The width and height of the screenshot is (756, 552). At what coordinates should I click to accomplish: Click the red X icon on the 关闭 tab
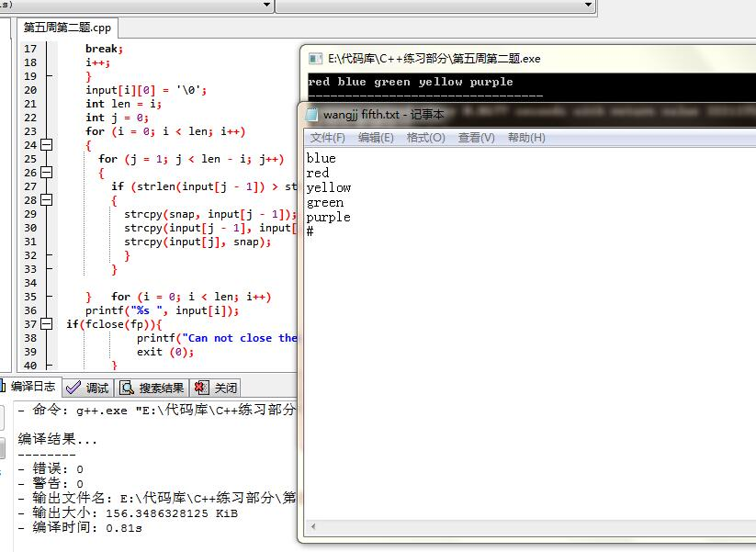tap(201, 388)
